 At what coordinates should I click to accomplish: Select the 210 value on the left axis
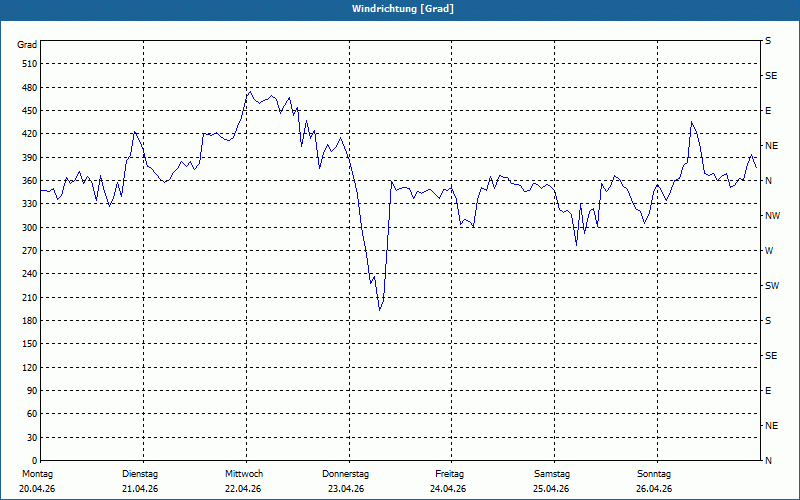[30, 297]
